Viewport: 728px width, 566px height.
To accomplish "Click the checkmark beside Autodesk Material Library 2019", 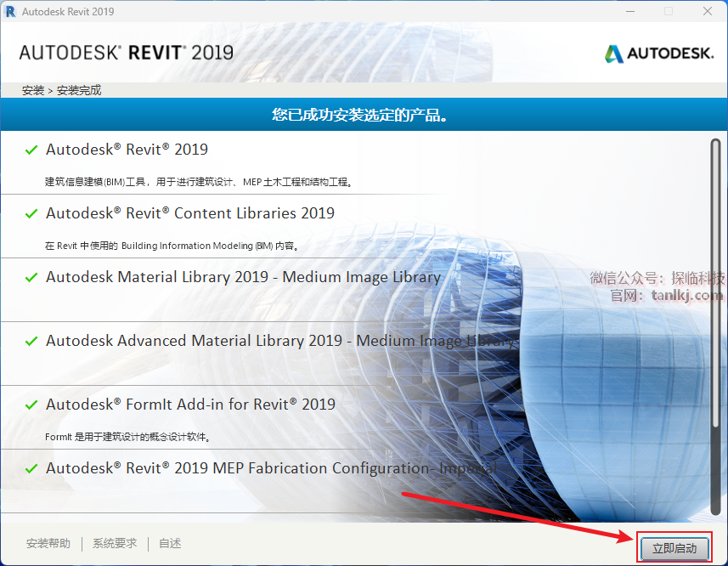I will click(31, 277).
